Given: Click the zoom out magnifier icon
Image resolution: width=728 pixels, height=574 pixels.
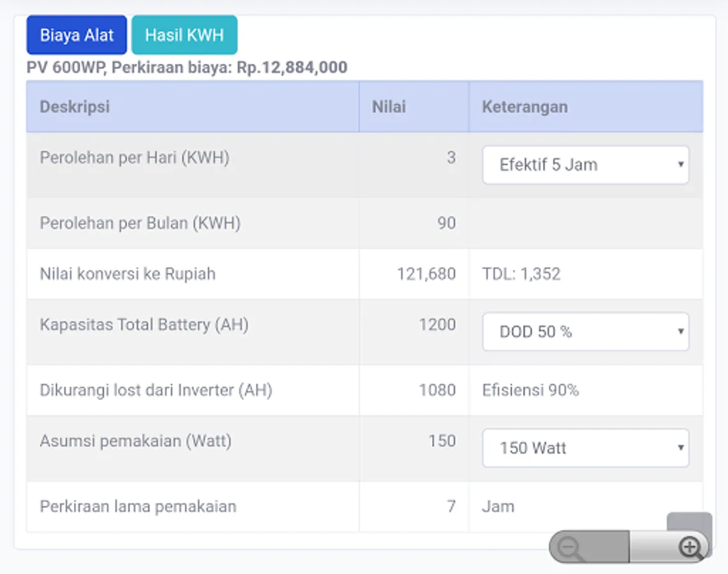Looking at the screenshot, I should 568,548.
